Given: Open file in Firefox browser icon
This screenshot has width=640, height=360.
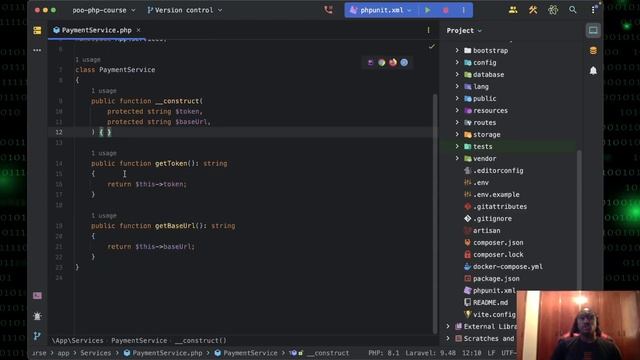Looking at the screenshot, I should pyautogui.click(x=393, y=62).
